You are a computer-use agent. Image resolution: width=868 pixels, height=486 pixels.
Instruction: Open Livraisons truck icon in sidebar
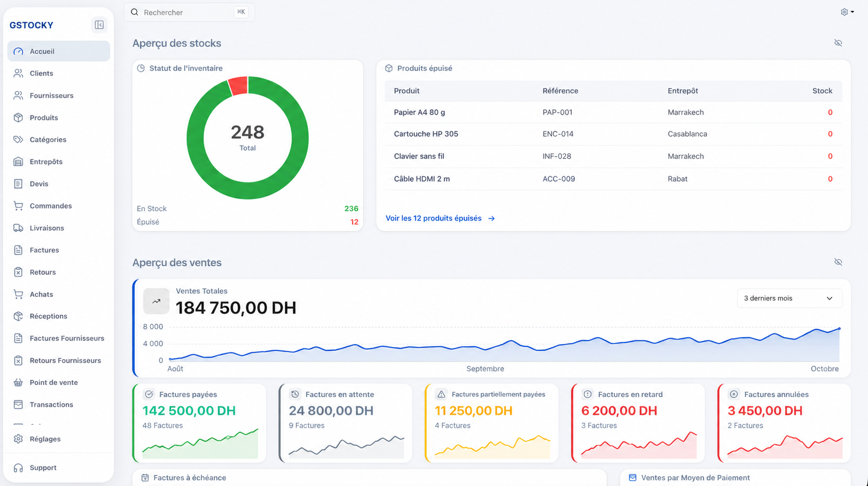(18, 228)
